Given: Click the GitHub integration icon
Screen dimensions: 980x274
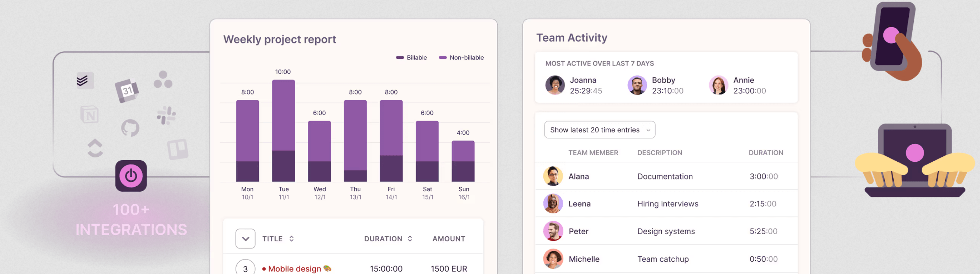Looking at the screenshot, I should pos(130,128).
